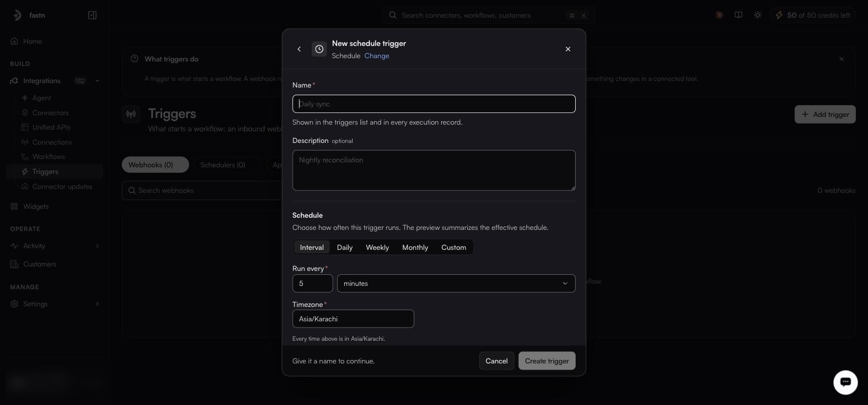
Task: Click into the Description textarea
Action: 434,171
